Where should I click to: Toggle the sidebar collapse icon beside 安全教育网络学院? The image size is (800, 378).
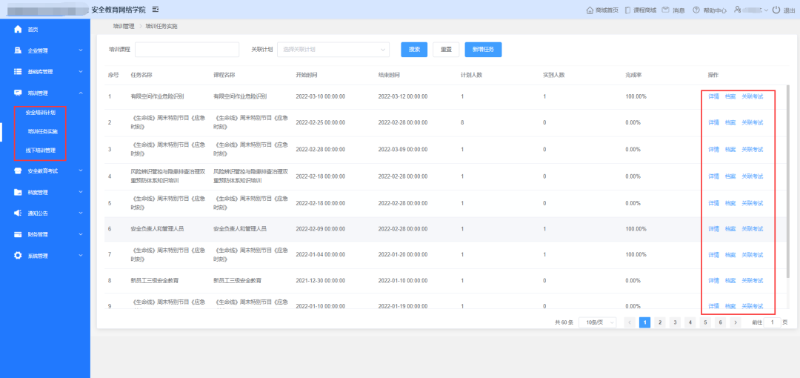pyautogui.click(x=156, y=10)
